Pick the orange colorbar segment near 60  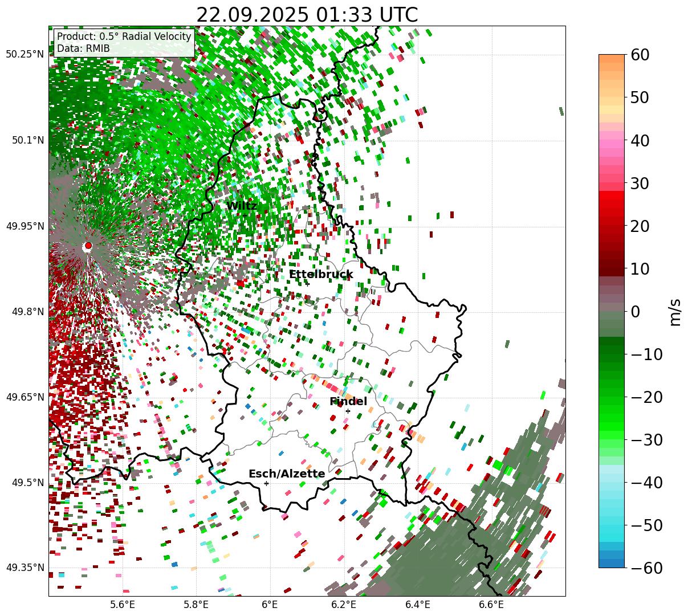(x=612, y=59)
